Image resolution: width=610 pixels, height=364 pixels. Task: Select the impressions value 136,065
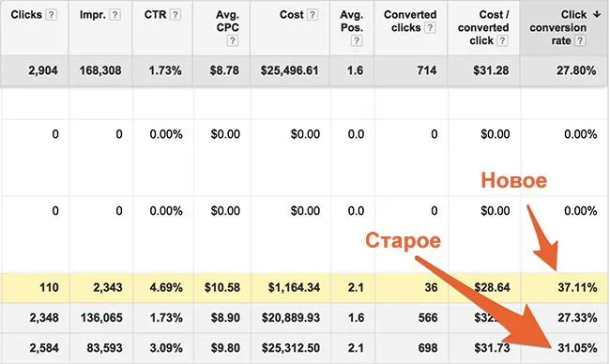point(101,318)
